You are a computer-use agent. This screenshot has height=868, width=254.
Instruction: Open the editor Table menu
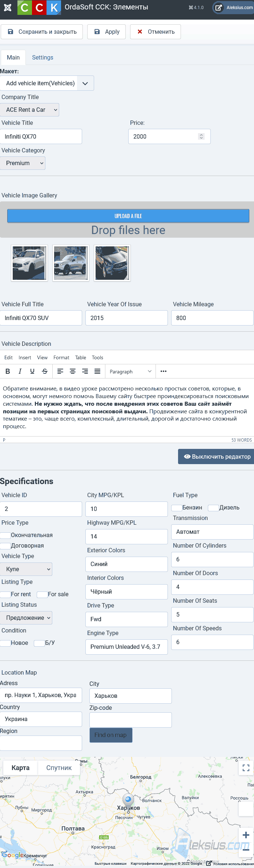[x=81, y=357]
